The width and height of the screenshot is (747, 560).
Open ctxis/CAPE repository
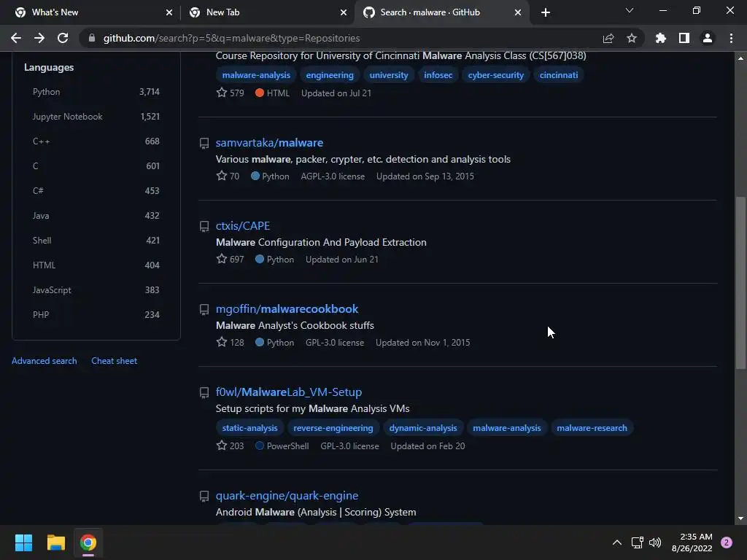[242, 226]
